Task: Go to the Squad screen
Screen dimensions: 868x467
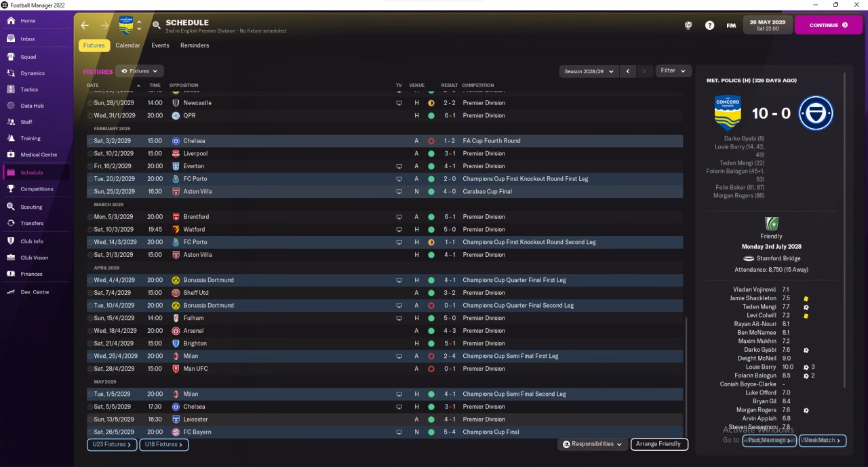Action: (x=37, y=57)
